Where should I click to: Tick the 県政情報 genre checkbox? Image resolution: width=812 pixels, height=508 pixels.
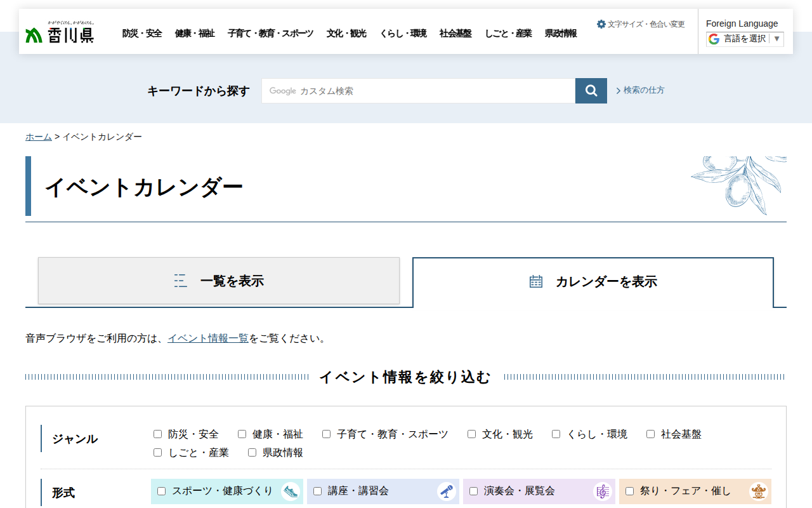(x=252, y=453)
